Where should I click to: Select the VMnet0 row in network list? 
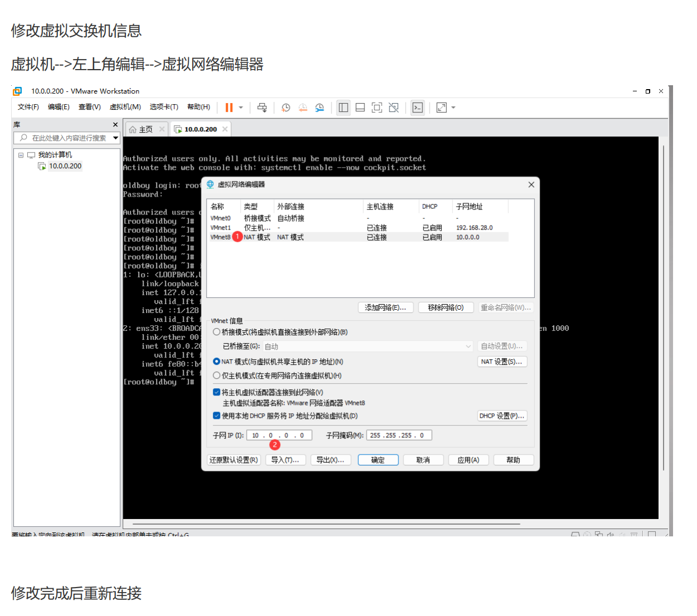tap(358, 218)
